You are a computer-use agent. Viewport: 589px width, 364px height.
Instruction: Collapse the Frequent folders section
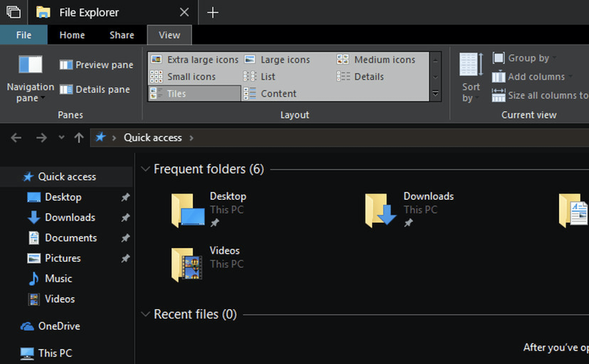pyautogui.click(x=145, y=169)
